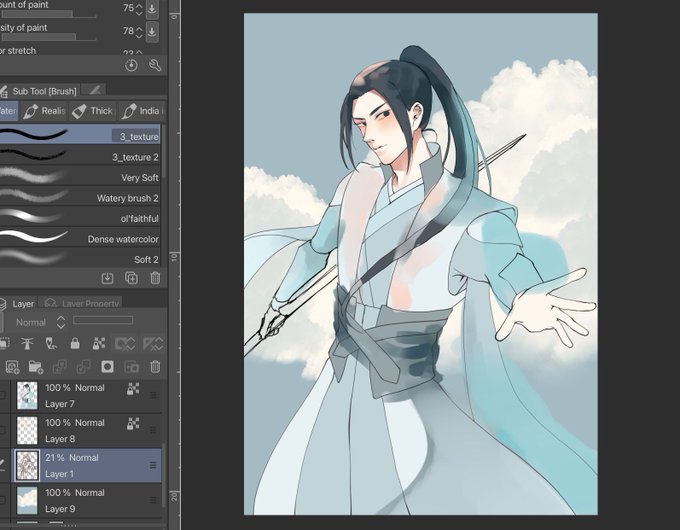Toggle mask enable icon
This screenshot has height=530, width=680.
coord(125,344)
